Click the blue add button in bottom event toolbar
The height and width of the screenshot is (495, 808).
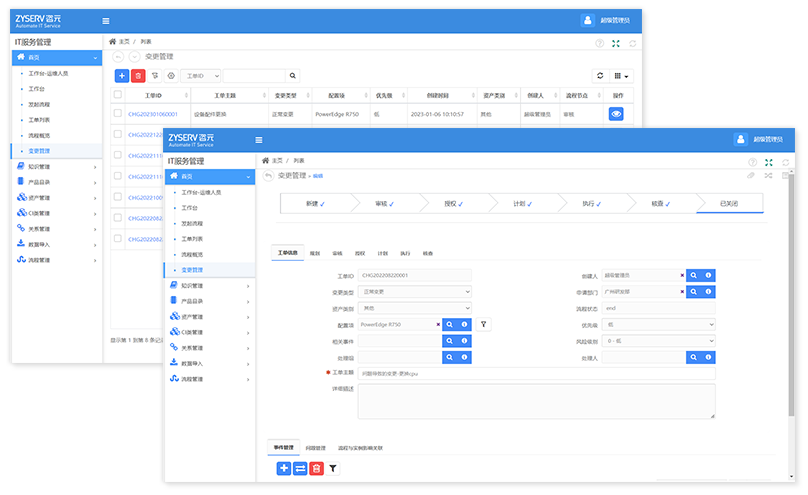pos(284,468)
